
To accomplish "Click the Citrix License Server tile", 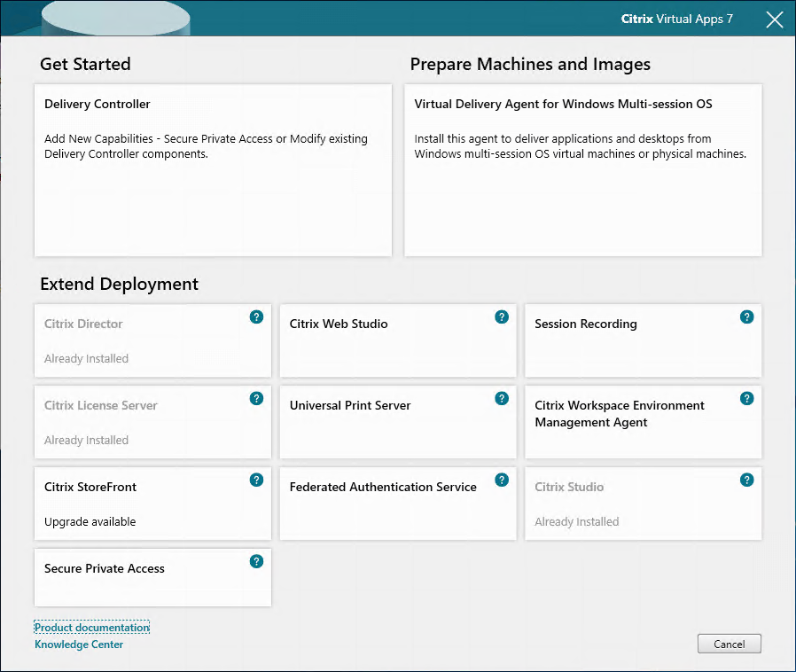I will 152,422.
